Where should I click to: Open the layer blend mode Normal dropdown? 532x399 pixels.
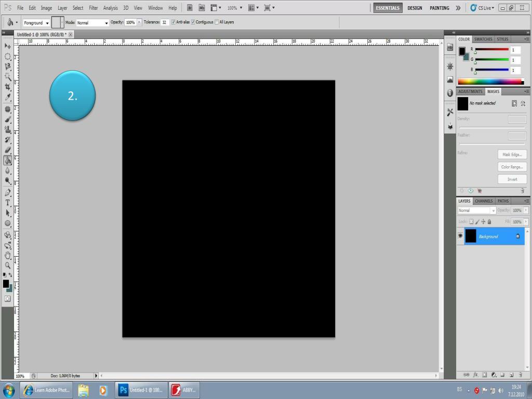[476, 210]
